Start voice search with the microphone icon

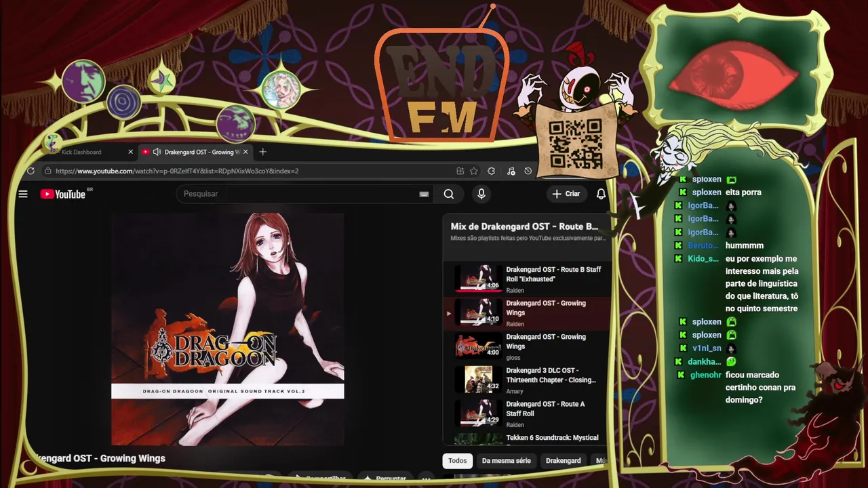481,194
